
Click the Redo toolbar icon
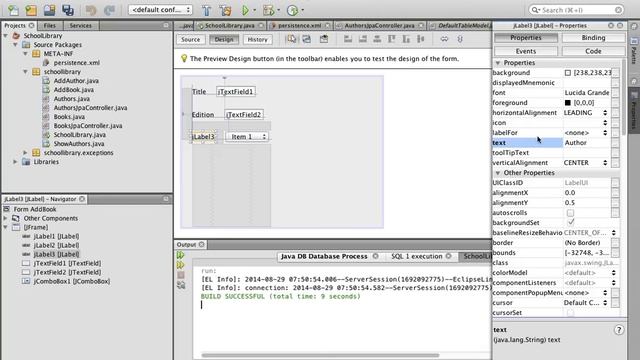coord(109,10)
